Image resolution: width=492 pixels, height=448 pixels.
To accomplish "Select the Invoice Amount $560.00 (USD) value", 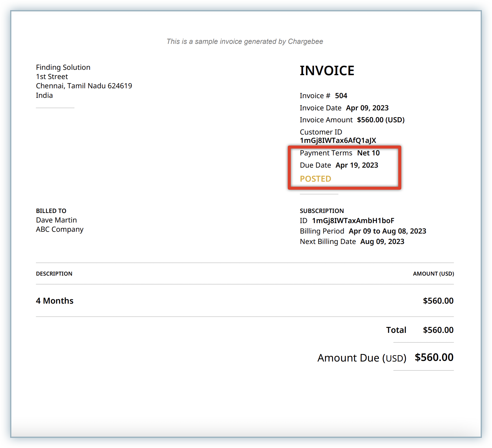I will click(x=380, y=120).
